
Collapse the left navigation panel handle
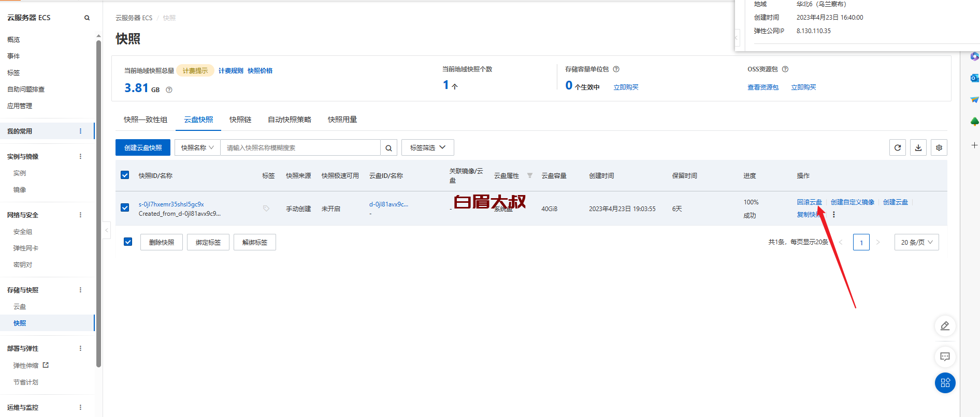coord(107,230)
